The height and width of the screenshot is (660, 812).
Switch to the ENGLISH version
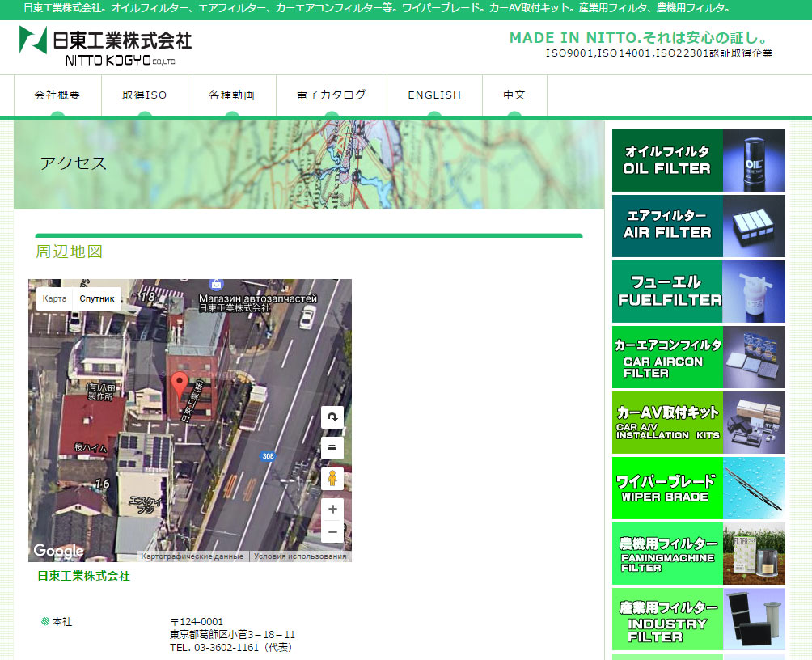(x=434, y=95)
